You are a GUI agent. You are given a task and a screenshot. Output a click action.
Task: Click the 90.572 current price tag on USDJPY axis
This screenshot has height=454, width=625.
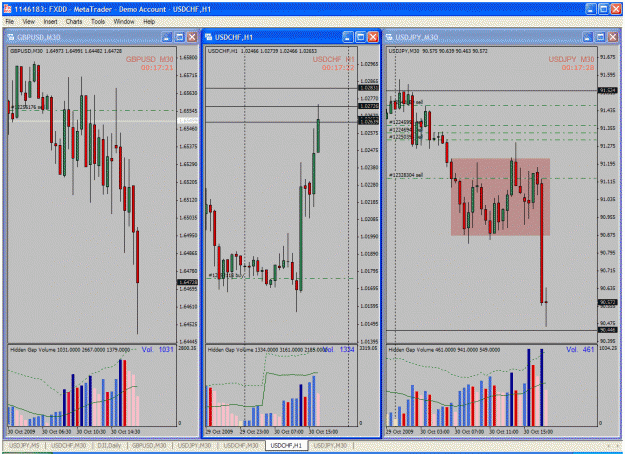[607, 303]
